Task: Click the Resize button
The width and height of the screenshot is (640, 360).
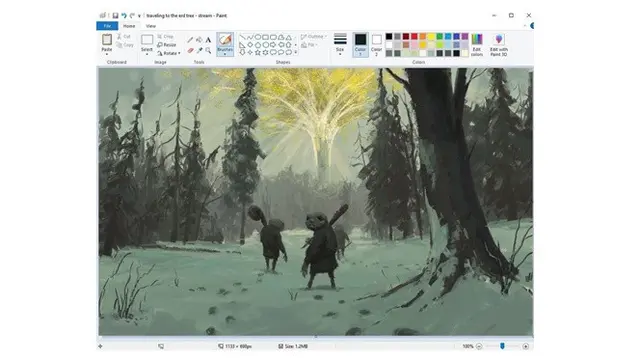Action: (x=167, y=45)
